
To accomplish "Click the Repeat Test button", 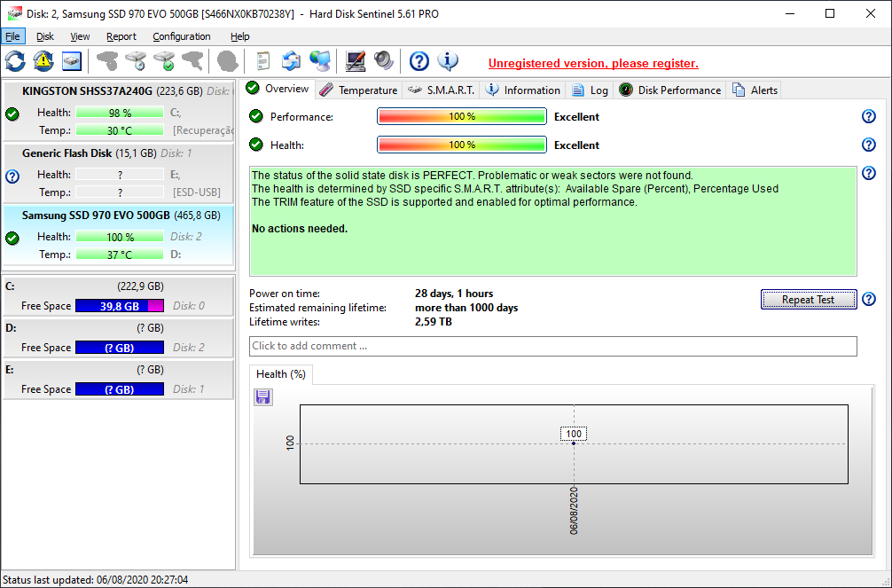I will 809,300.
